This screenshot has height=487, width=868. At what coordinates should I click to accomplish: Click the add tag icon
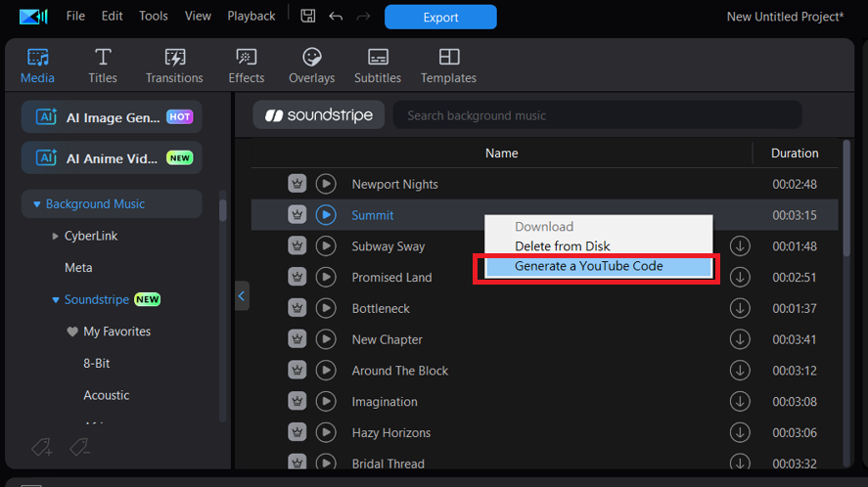point(41,447)
